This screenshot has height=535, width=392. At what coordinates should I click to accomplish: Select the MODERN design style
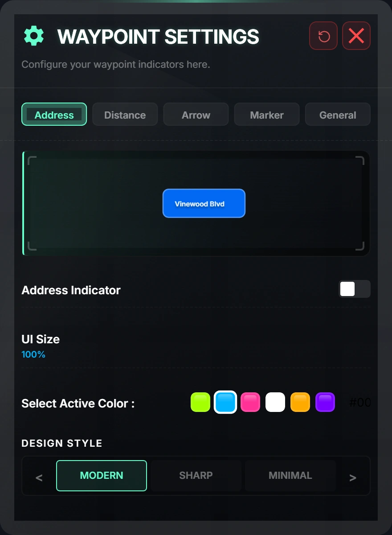point(102,475)
